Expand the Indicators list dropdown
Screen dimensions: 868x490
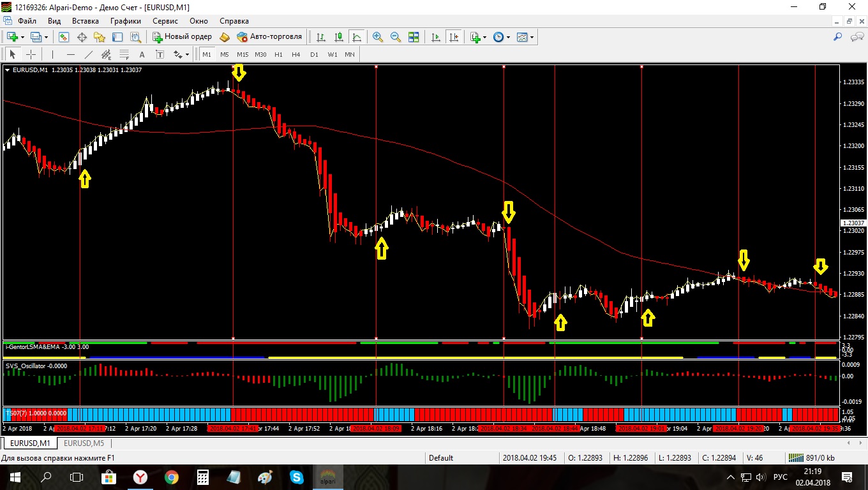[485, 37]
